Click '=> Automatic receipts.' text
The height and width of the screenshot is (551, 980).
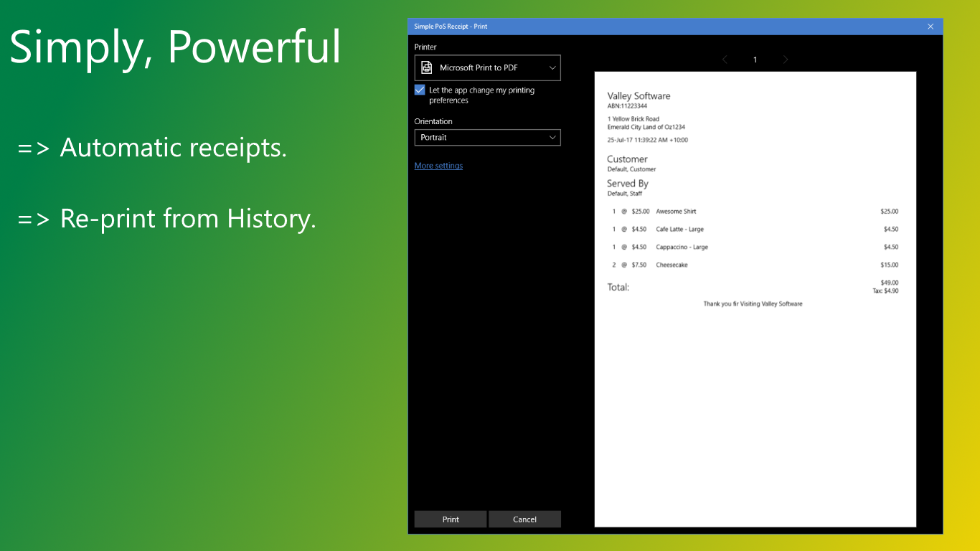tap(152, 148)
